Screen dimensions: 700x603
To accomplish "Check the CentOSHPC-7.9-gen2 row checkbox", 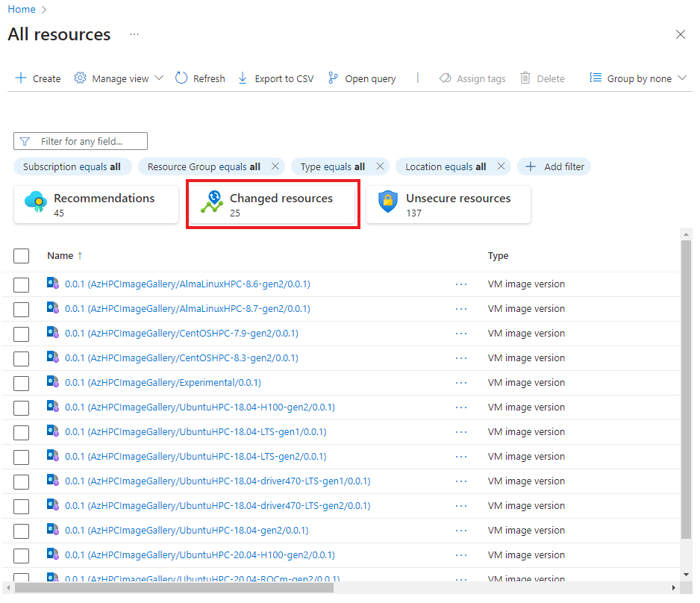I will (x=21, y=334).
